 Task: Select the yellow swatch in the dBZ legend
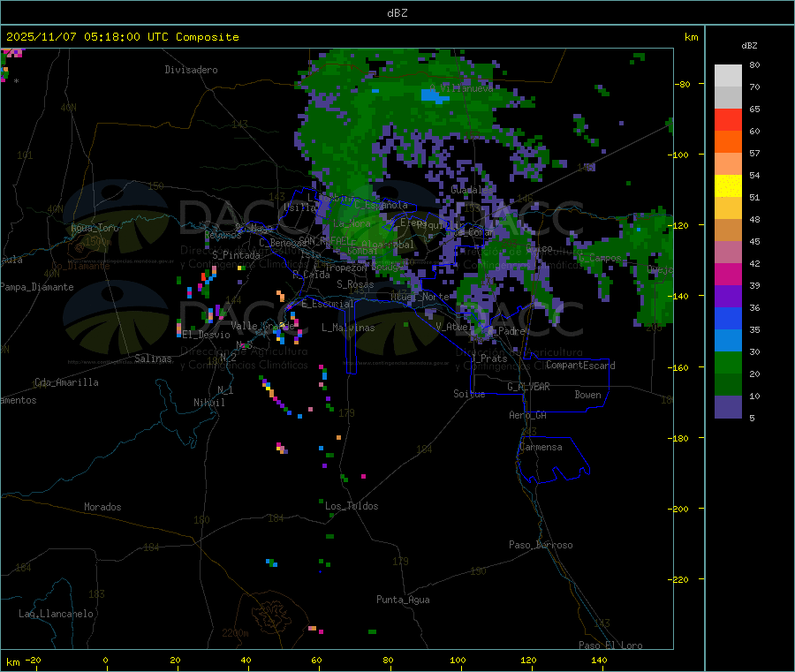[728, 186]
